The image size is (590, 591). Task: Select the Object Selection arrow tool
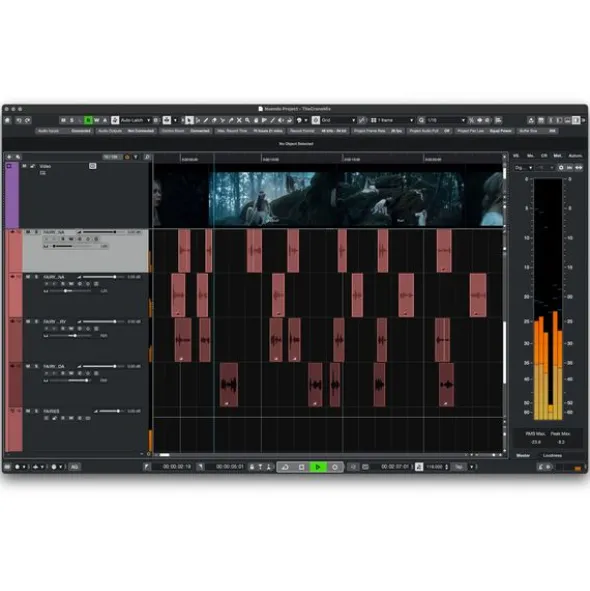pyautogui.click(x=189, y=120)
